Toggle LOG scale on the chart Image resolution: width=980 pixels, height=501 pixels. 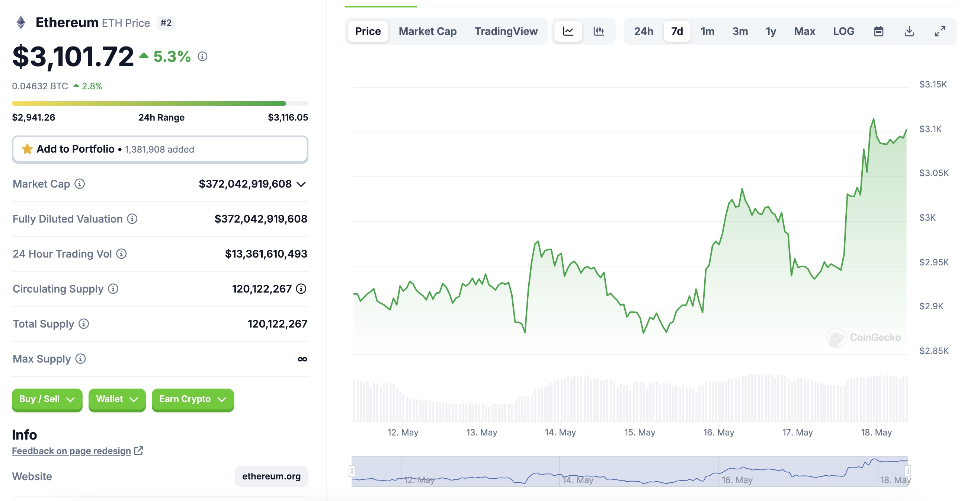click(843, 31)
